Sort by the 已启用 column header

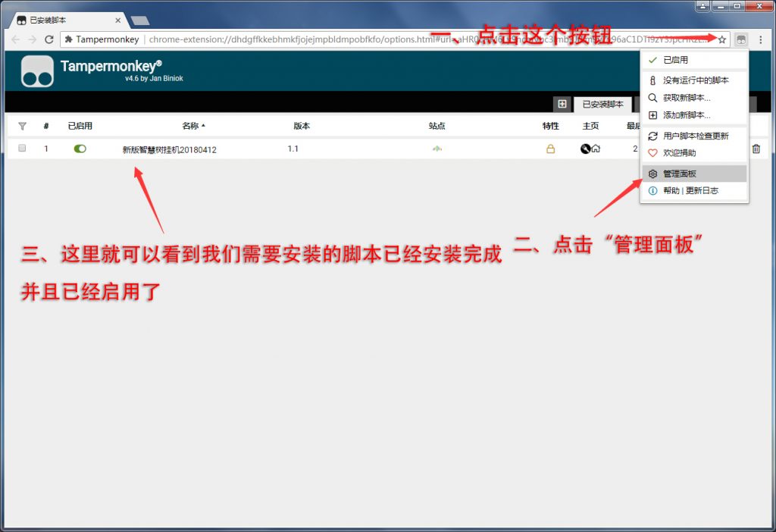point(80,126)
